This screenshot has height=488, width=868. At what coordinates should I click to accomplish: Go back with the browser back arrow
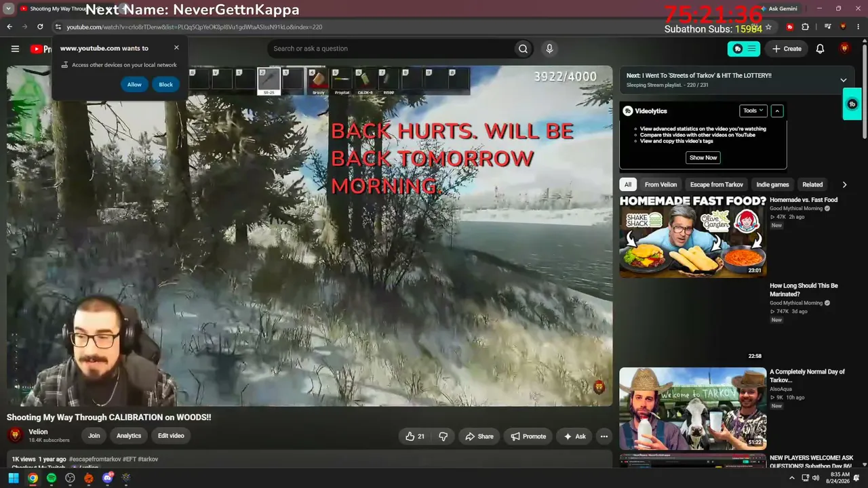9,27
